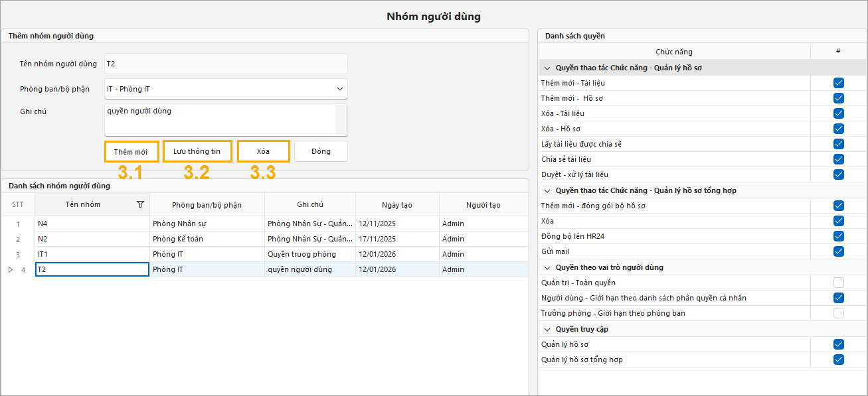Click the Chia sẻ tài liệu row label

pos(566,159)
